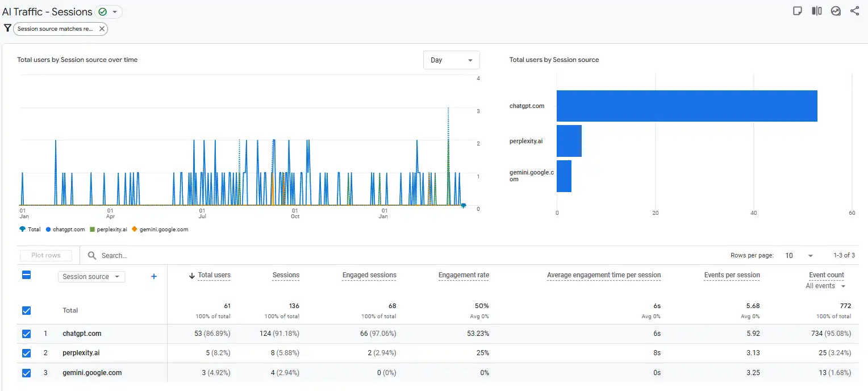The height and width of the screenshot is (391, 868).
Task: Click Total users by Session source over time heading
Action: click(x=77, y=60)
